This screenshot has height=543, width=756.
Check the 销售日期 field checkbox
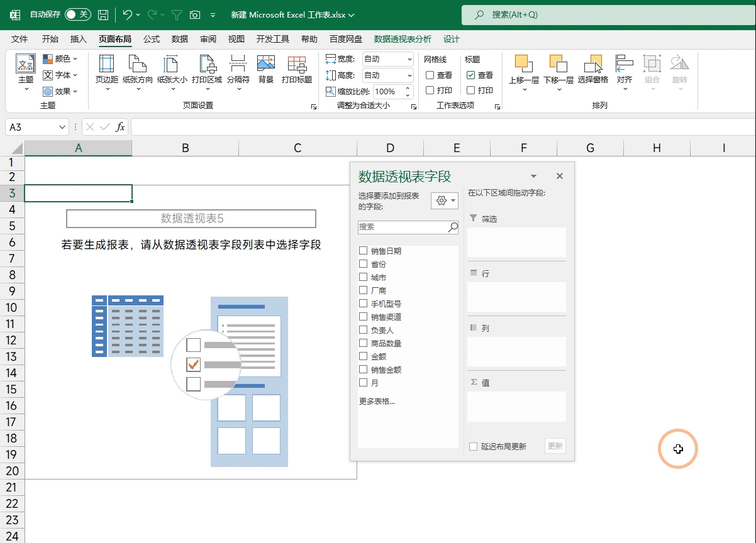(363, 251)
